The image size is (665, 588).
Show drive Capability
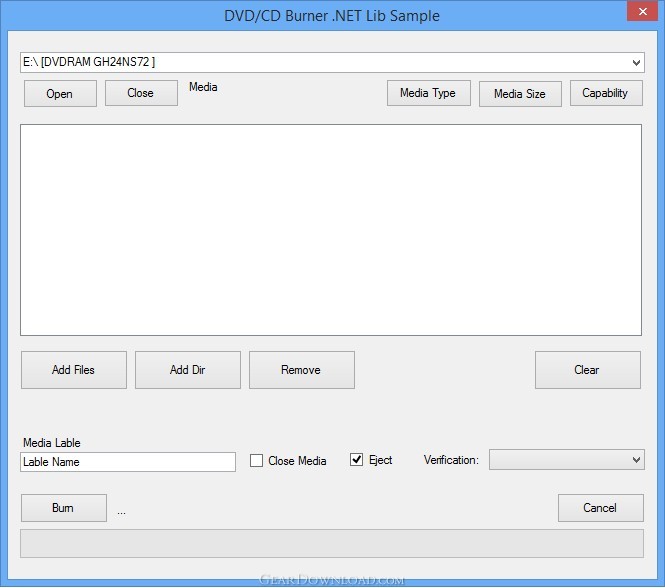[606, 93]
